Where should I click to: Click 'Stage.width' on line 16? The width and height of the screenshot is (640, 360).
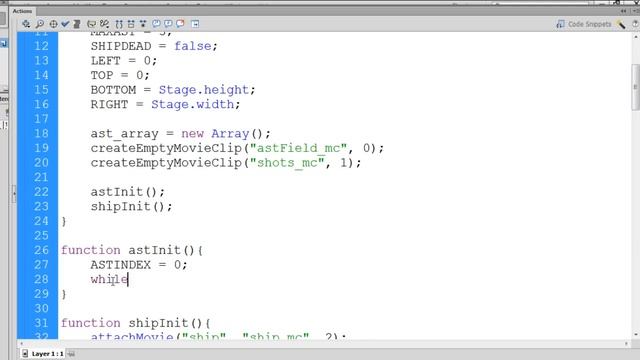(193, 104)
